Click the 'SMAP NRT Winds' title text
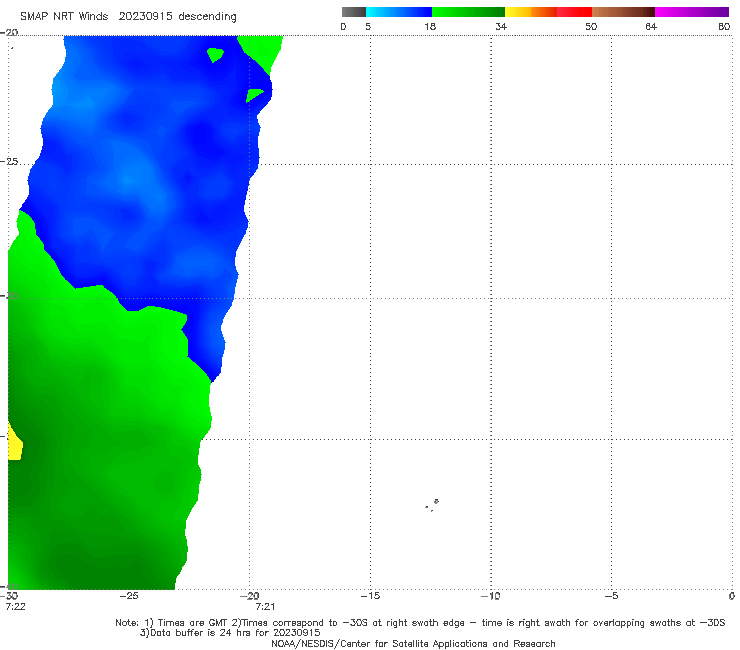Screen dimensions: 740x650 64,17
